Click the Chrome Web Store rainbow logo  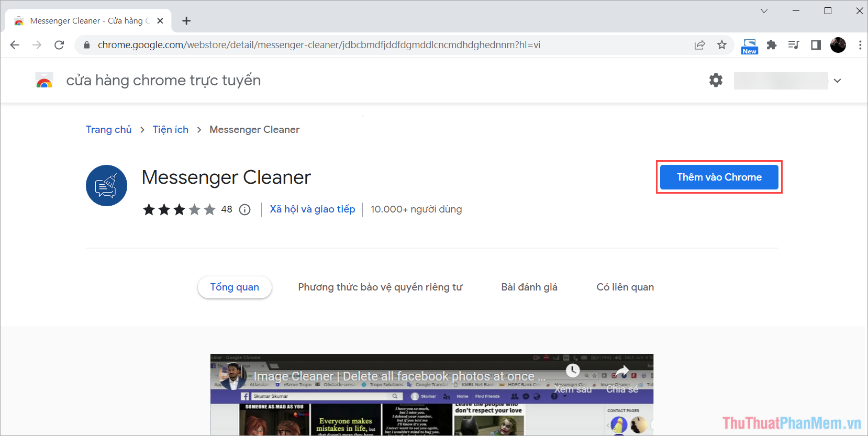(x=44, y=80)
